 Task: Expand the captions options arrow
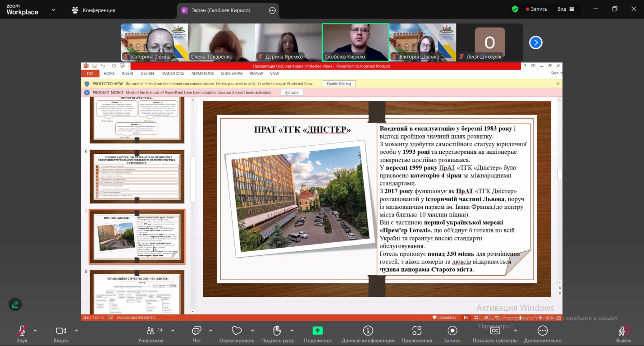[515, 330]
